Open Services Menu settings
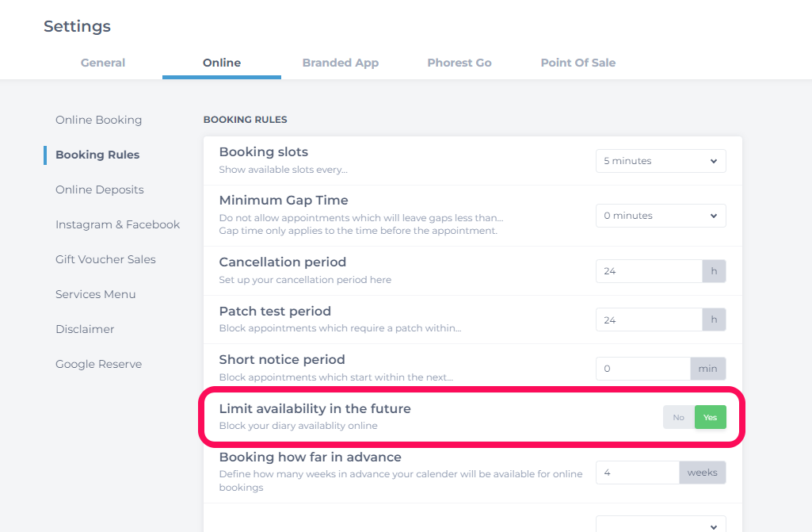Screen dimensions: 812x532 (95, 294)
